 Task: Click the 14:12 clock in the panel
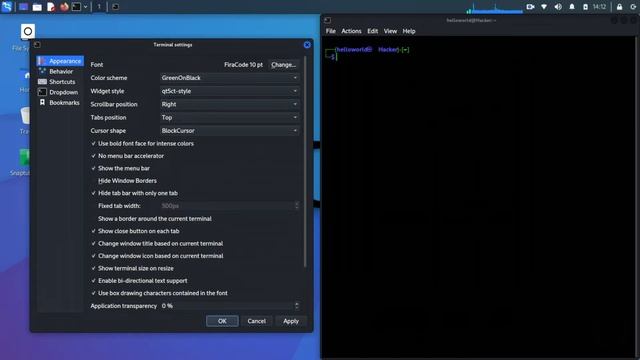(x=599, y=7)
